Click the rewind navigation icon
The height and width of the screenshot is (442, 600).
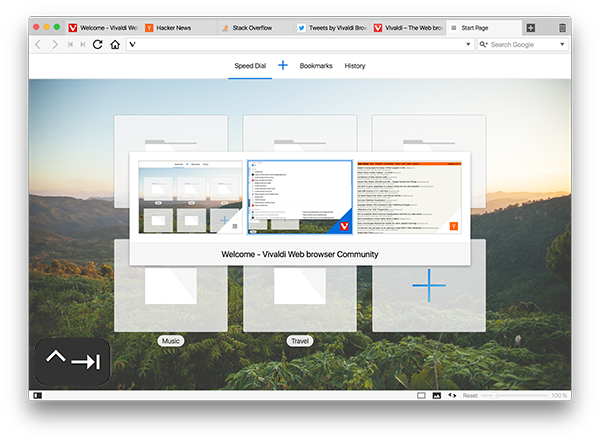[x=70, y=44]
